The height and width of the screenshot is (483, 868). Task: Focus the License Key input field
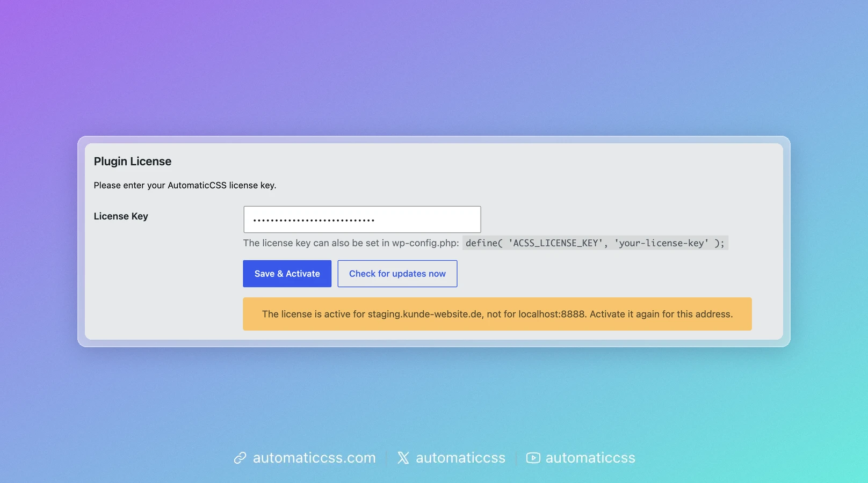[x=362, y=219]
